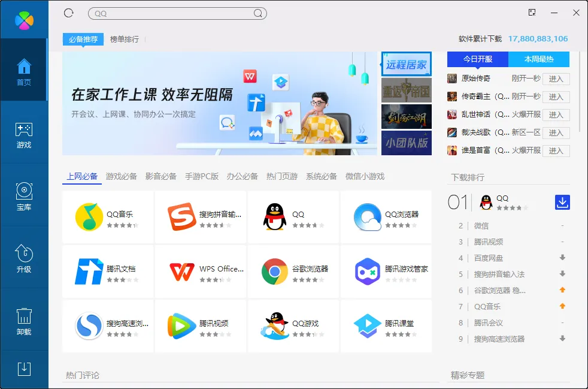Select the 办公必备 category tab
The height and width of the screenshot is (389, 588).
point(243,176)
